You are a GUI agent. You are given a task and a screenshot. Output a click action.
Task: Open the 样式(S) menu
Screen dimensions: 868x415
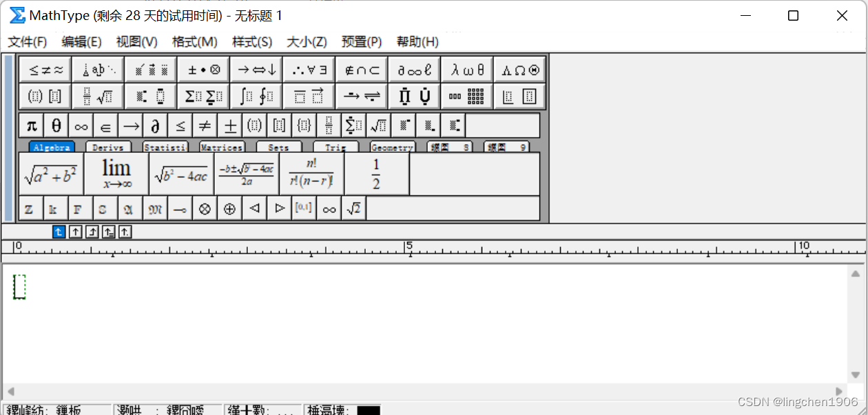(x=251, y=42)
